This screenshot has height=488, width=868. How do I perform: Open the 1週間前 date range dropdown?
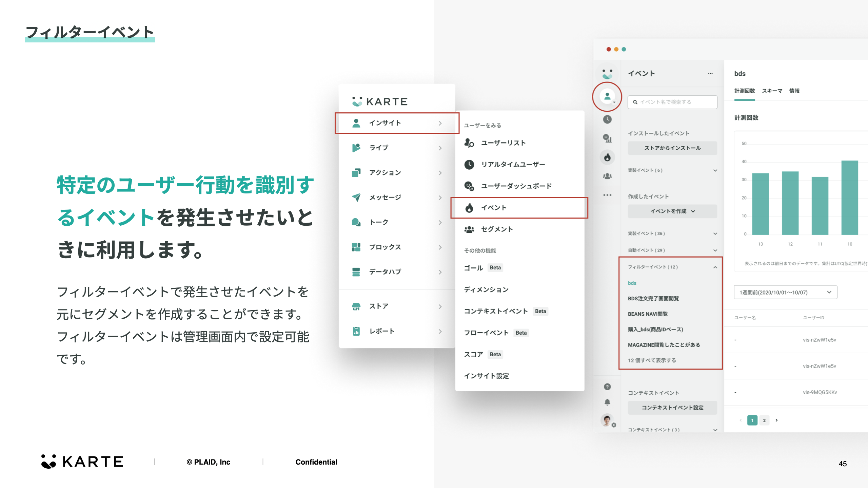pos(786,293)
